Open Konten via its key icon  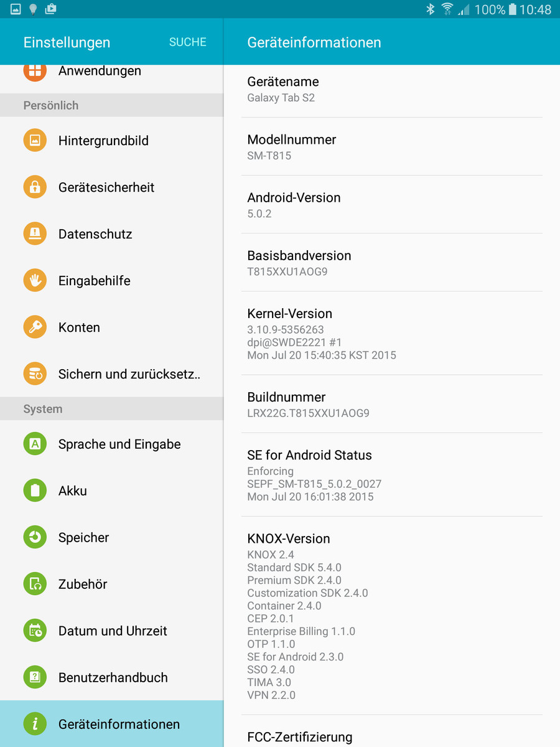point(35,327)
